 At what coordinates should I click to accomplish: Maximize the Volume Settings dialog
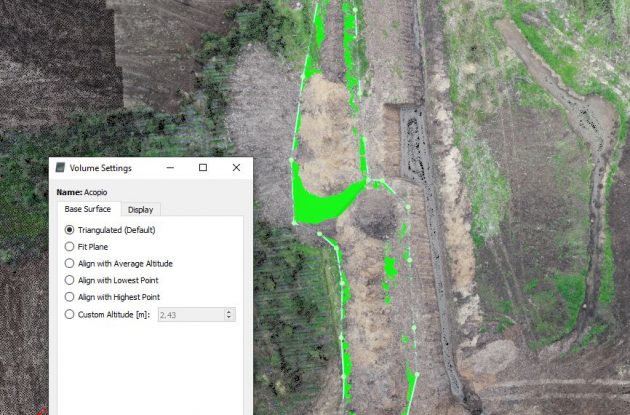[203, 168]
